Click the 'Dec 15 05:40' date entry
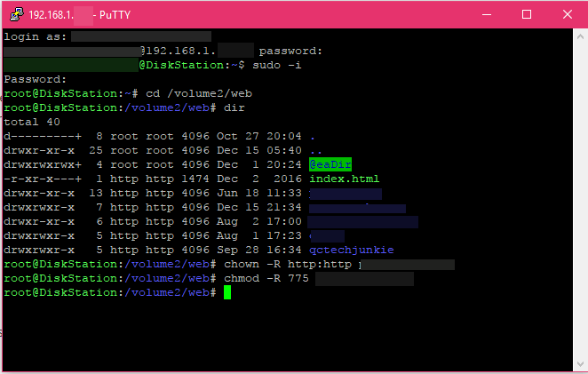The width and height of the screenshot is (588, 374). tap(259, 150)
